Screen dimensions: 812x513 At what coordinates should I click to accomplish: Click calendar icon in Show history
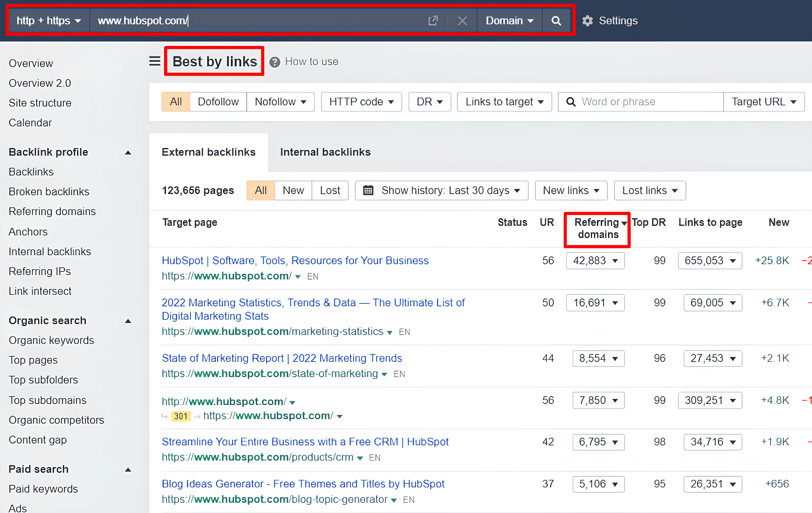click(x=368, y=190)
